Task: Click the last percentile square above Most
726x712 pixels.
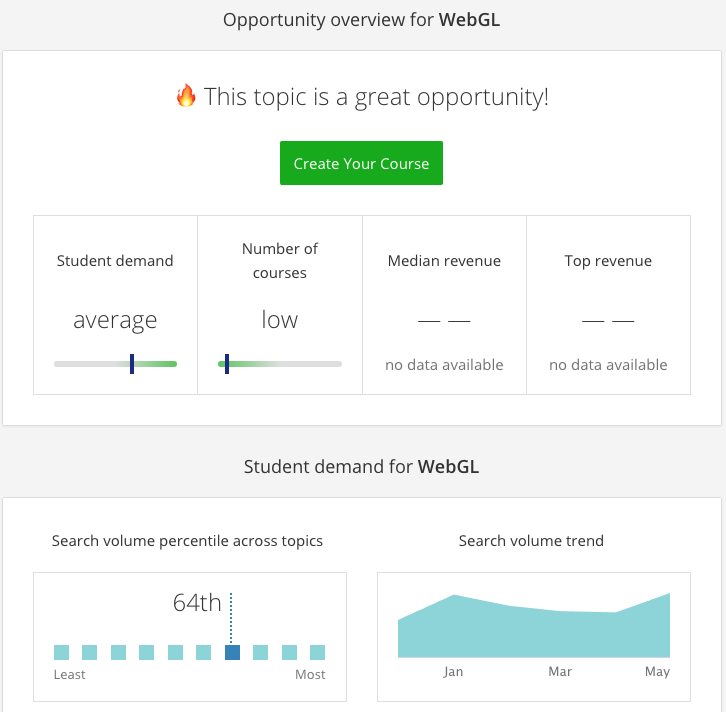Action: tap(318, 652)
